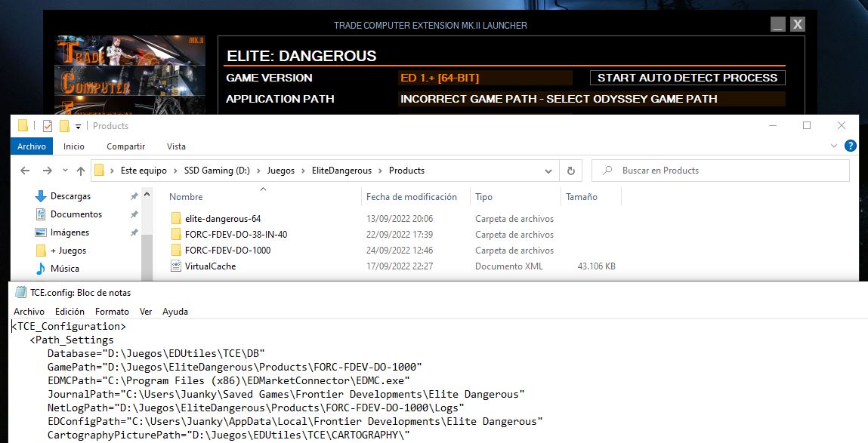Screen dimensions: 868x443
Task: Open Explorer help question mark icon
Action: click(x=851, y=146)
